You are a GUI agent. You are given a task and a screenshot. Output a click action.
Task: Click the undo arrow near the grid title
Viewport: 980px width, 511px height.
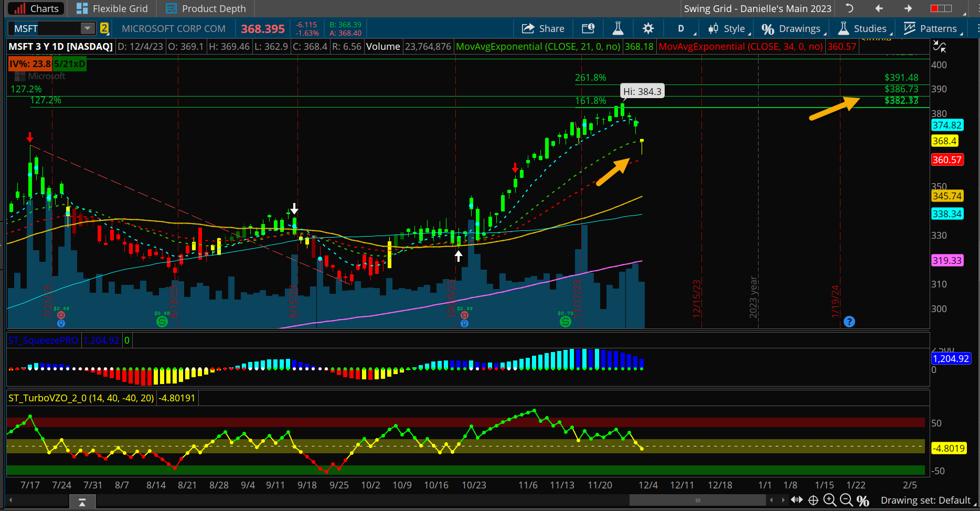848,8
